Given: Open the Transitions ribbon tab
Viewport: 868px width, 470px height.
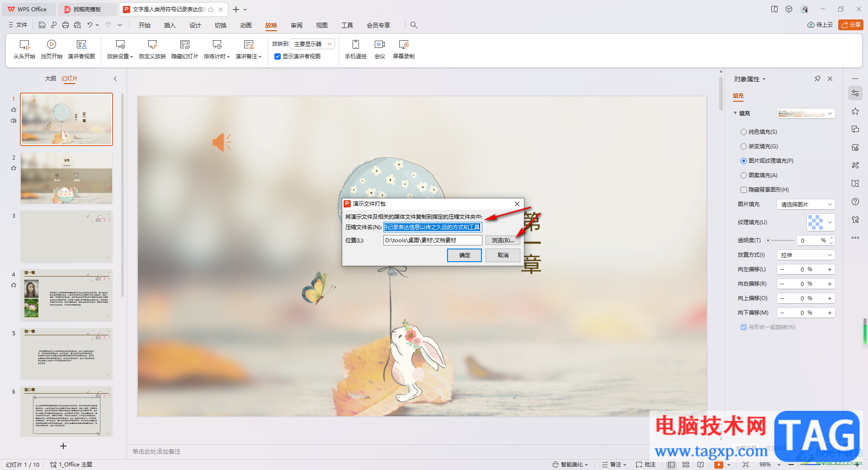Looking at the screenshot, I should [221, 25].
